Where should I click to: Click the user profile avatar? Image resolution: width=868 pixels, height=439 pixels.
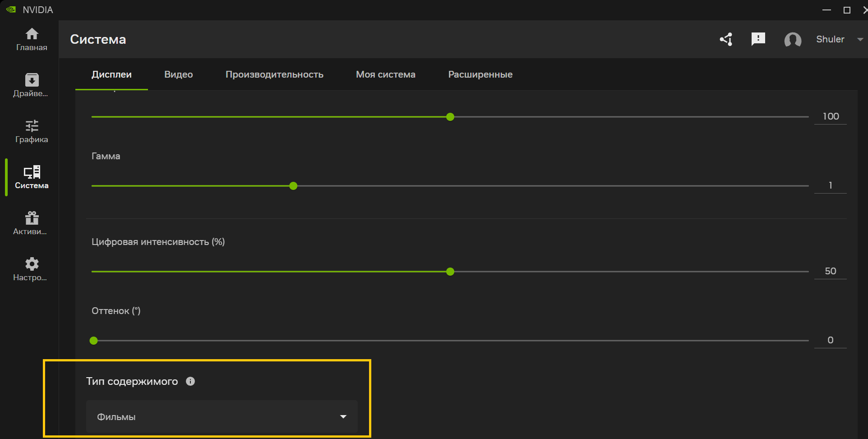click(x=793, y=40)
